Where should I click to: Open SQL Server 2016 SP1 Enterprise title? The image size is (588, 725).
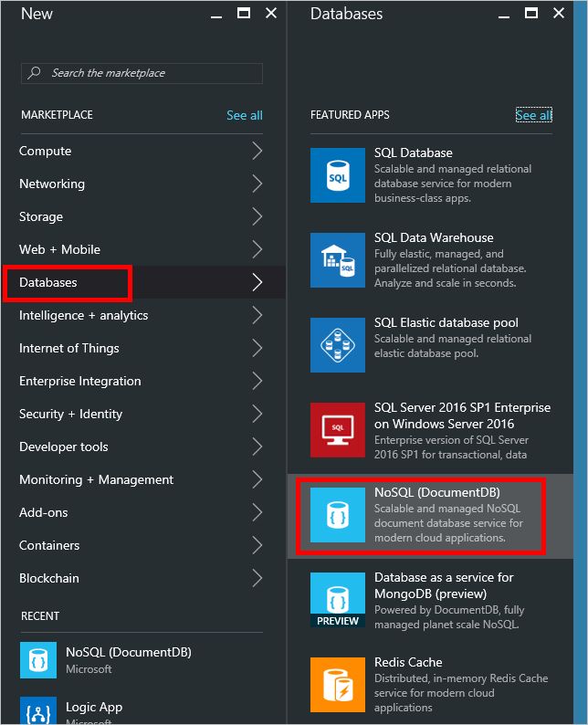coord(462,415)
